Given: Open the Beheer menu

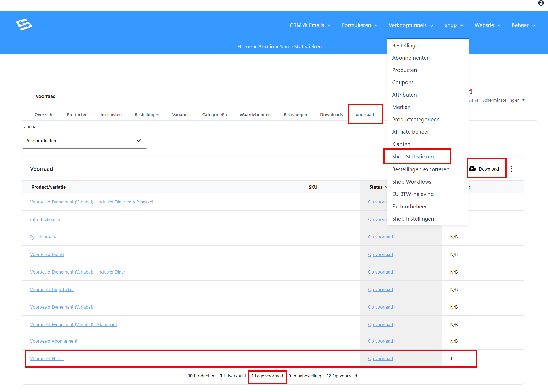Looking at the screenshot, I should [x=524, y=25].
